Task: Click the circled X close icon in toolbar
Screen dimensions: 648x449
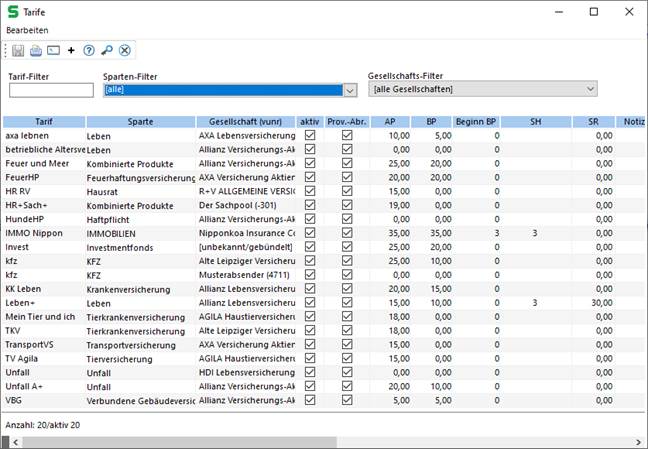Action: [125, 50]
